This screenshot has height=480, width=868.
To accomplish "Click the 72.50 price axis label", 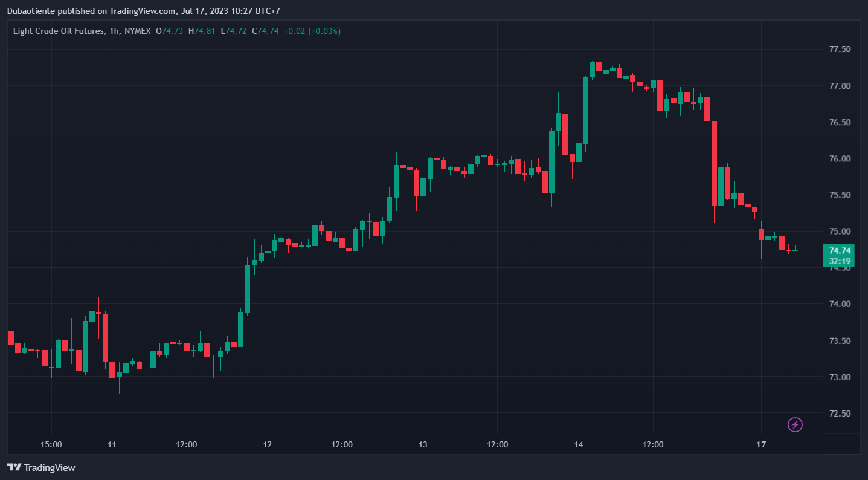I will [x=840, y=414].
